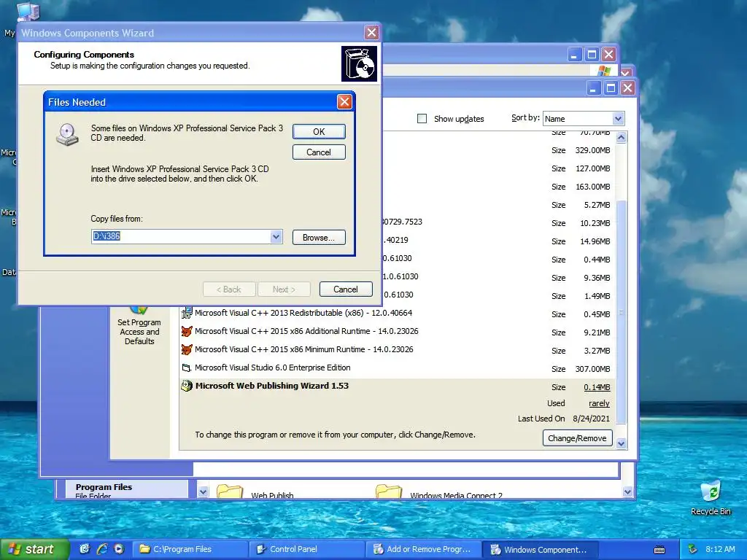Image resolution: width=747 pixels, height=560 pixels.
Task: Cancel the Windows Components Wizard
Action: pos(345,289)
